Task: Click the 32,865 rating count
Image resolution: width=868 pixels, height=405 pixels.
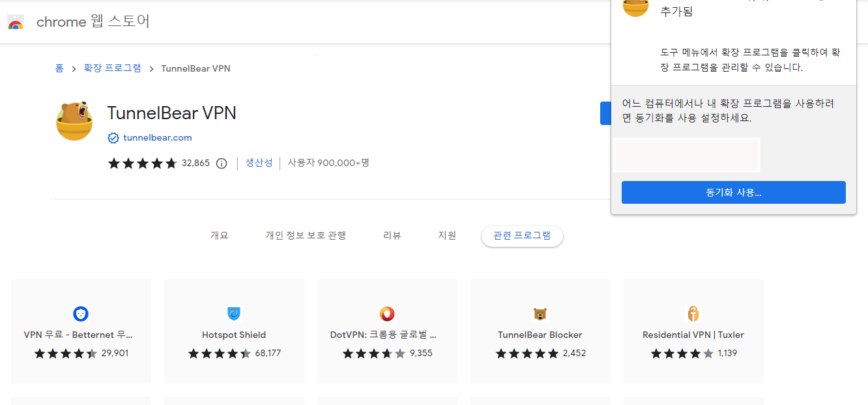Action: pos(195,163)
